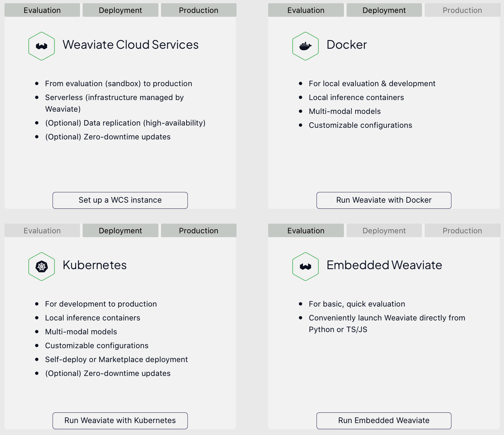Select Evaluation tag on Docker card

[x=306, y=10]
